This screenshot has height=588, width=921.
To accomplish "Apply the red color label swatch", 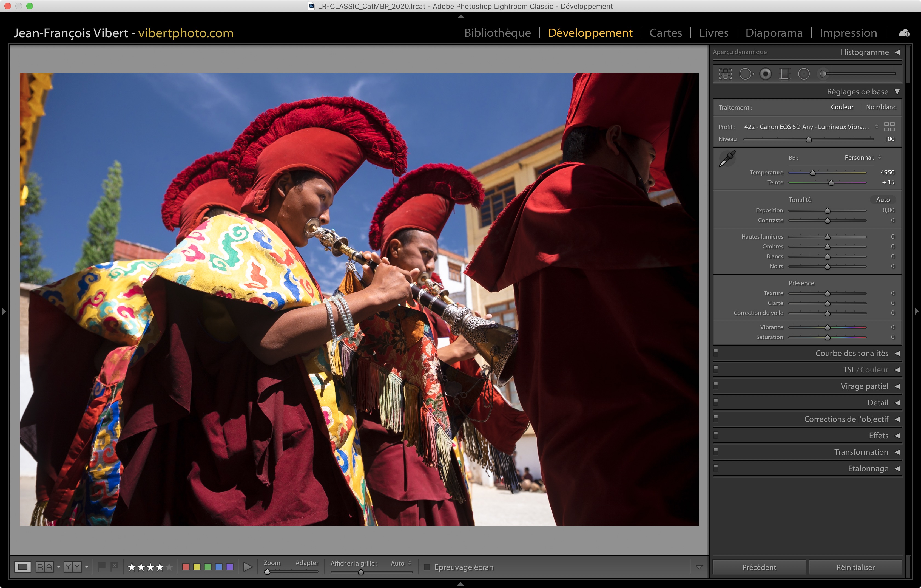I will click(x=186, y=567).
